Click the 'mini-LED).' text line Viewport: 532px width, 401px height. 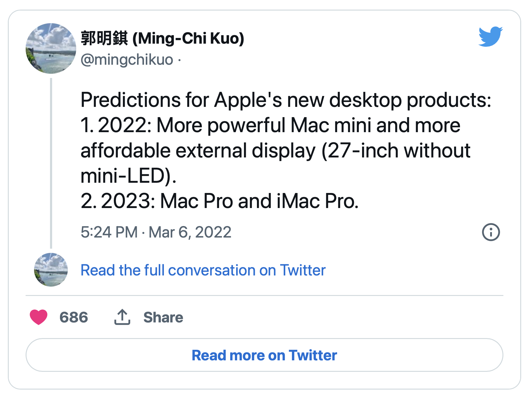click(x=129, y=176)
